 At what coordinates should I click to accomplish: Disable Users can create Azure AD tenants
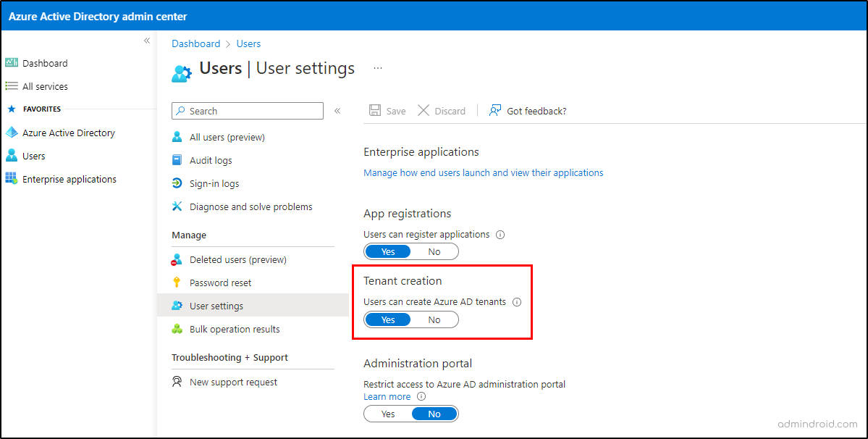point(434,319)
